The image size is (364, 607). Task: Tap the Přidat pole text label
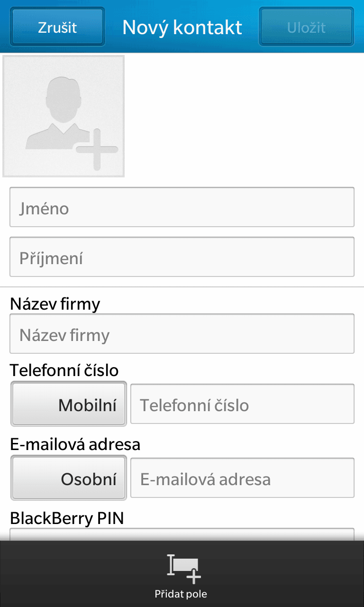[x=181, y=594]
